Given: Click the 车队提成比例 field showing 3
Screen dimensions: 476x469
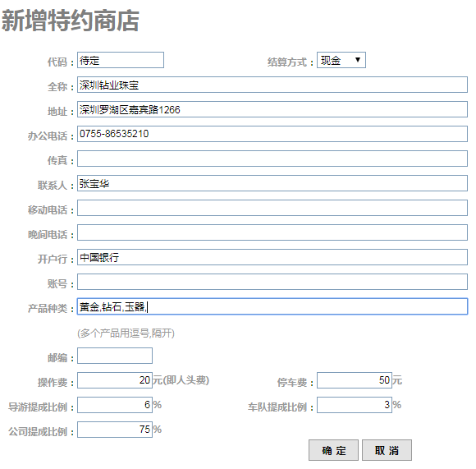Looking at the screenshot, I should click(355, 405).
